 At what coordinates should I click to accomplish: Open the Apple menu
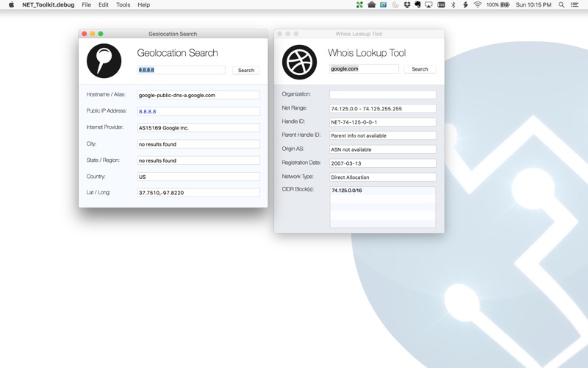coord(11,5)
